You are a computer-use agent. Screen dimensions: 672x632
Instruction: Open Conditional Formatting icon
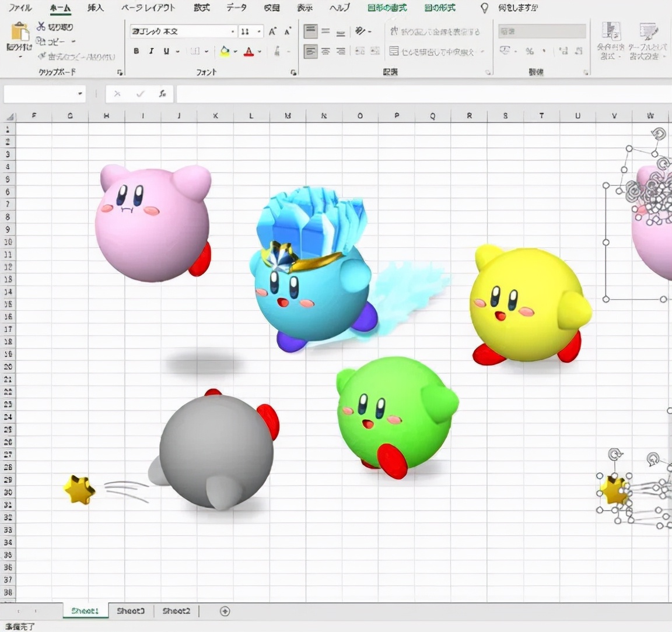pyautogui.click(x=611, y=31)
